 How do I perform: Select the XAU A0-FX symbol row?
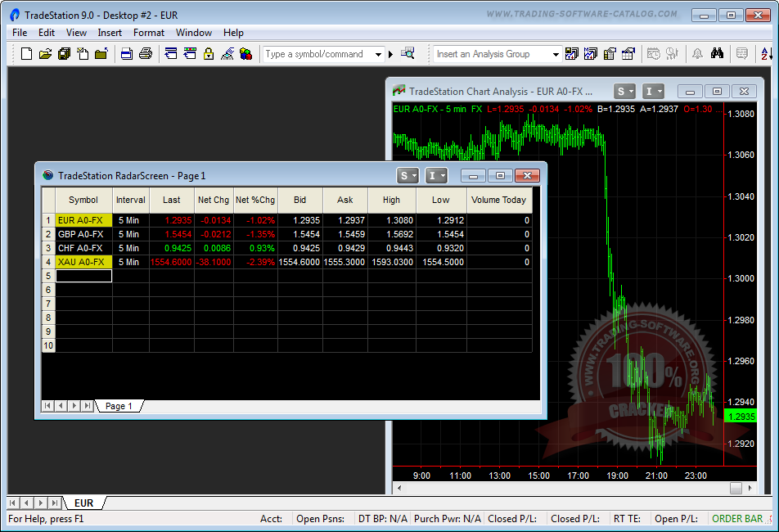pyautogui.click(x=83, y=262)
